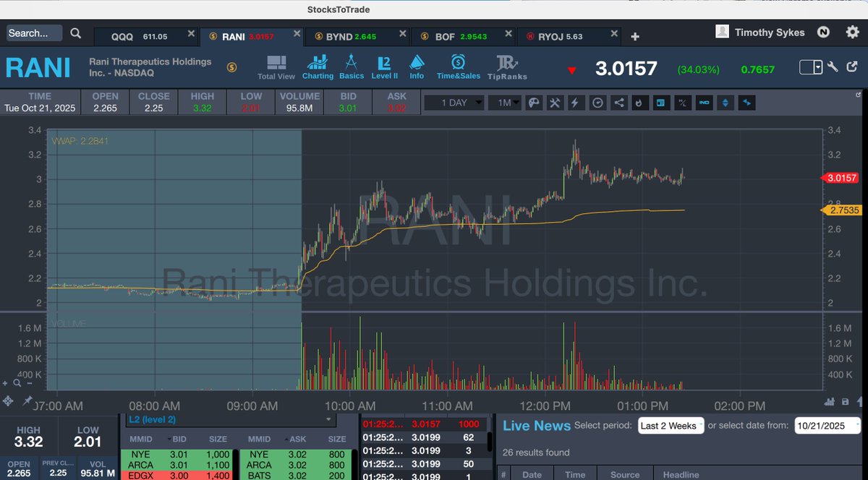The width and height of the screenshot is (868, 480).
Task: Click the user avatar thumbnail
Action: 722,31
